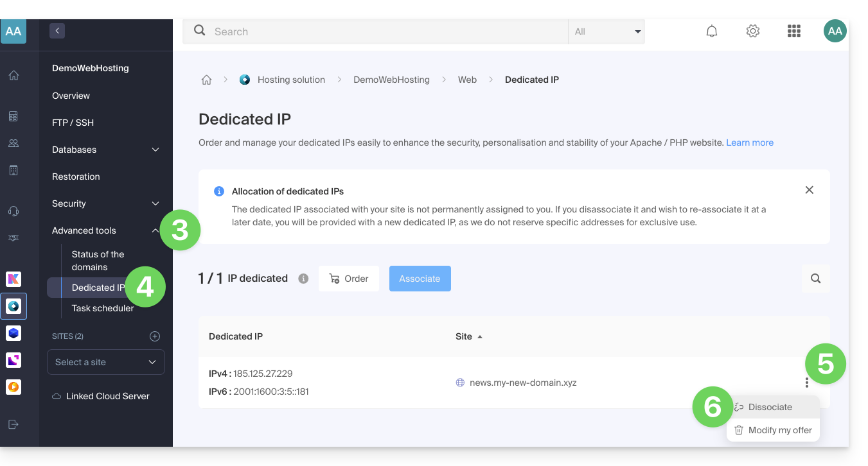The width and height of the screenshot is (868, 466).
Task: Open the Select a site dropdown
Action: (x=106, y=362)
